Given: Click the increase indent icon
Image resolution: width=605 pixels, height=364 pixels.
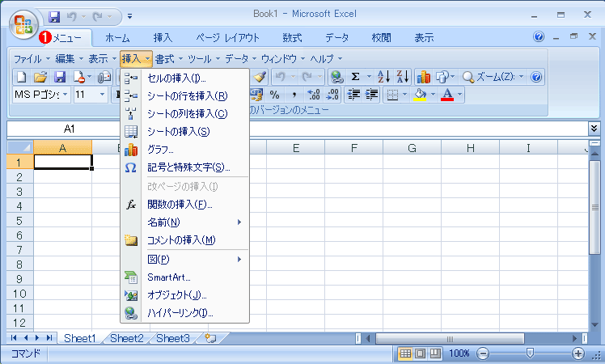Looking at the screenshot, I should (371, 95).
